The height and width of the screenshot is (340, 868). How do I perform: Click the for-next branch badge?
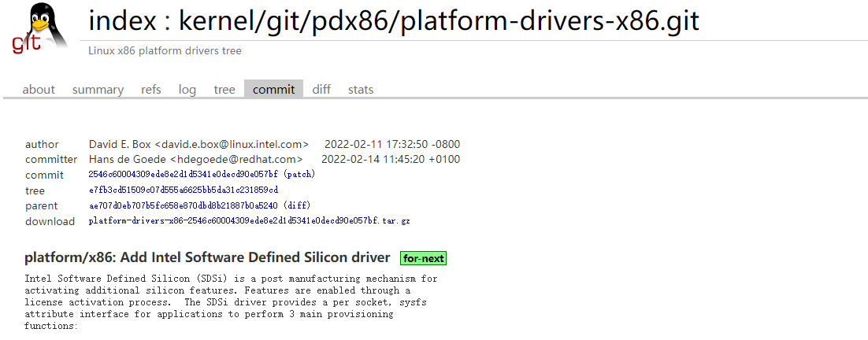click(x=423, y=258)
